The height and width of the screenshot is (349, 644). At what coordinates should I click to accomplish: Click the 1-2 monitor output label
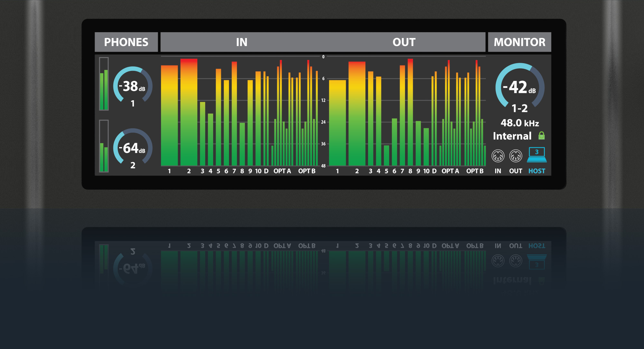tap(519, 108)
